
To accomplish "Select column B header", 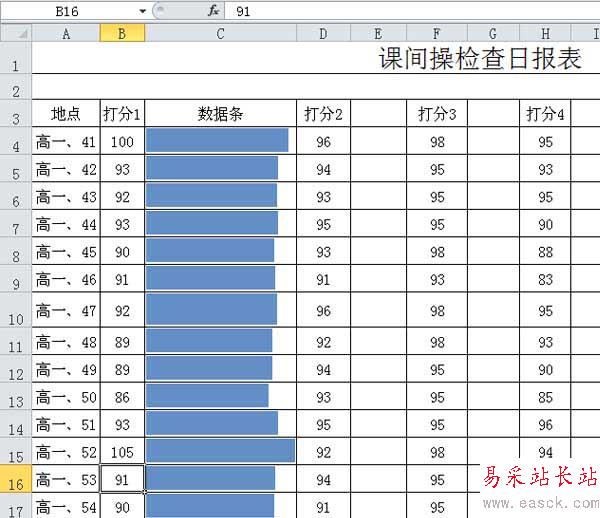I will point(122,33).
